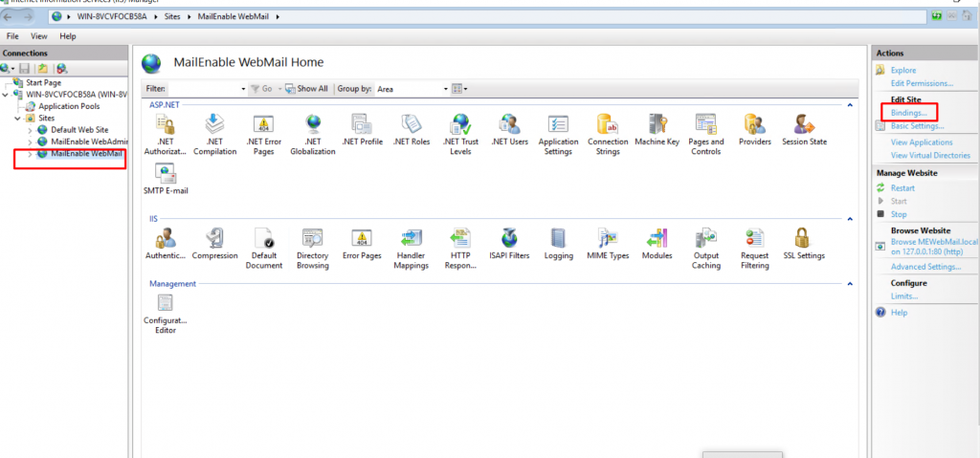Collapse the Management group section
Screen dimensions: 980x458
point(850,284)
